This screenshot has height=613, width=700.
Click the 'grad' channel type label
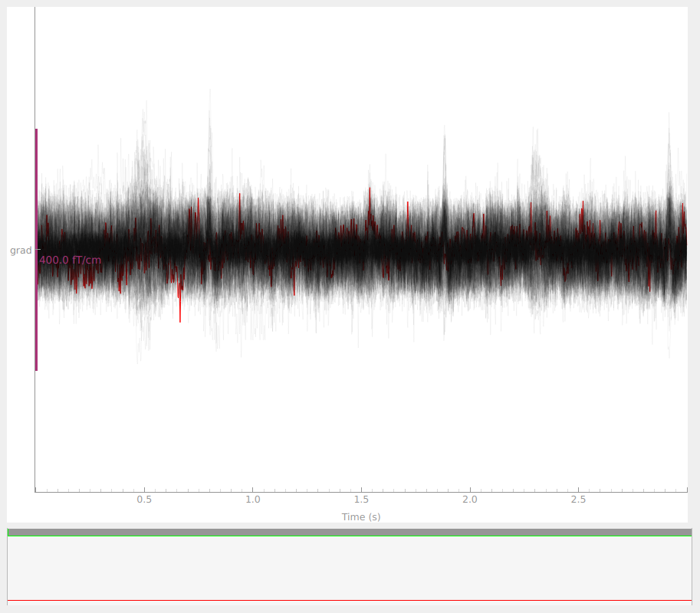[x=21, y=251]
